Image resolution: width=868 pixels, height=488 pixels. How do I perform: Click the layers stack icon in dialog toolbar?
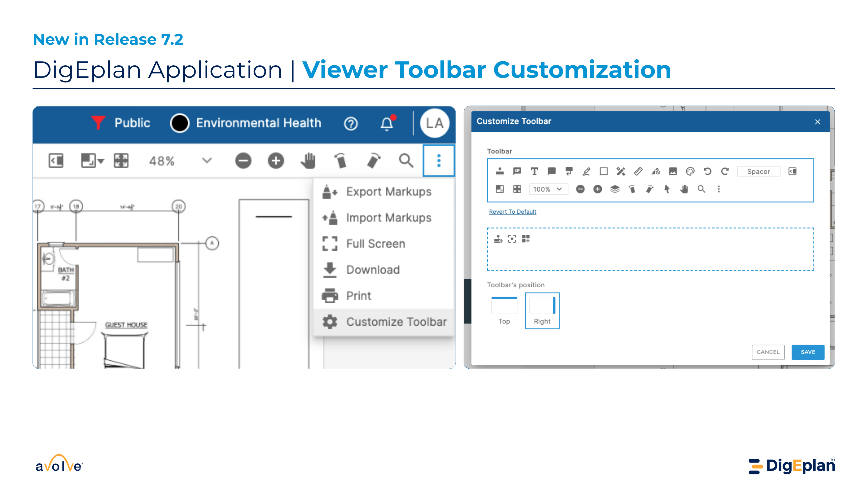(x=615, y=189)
